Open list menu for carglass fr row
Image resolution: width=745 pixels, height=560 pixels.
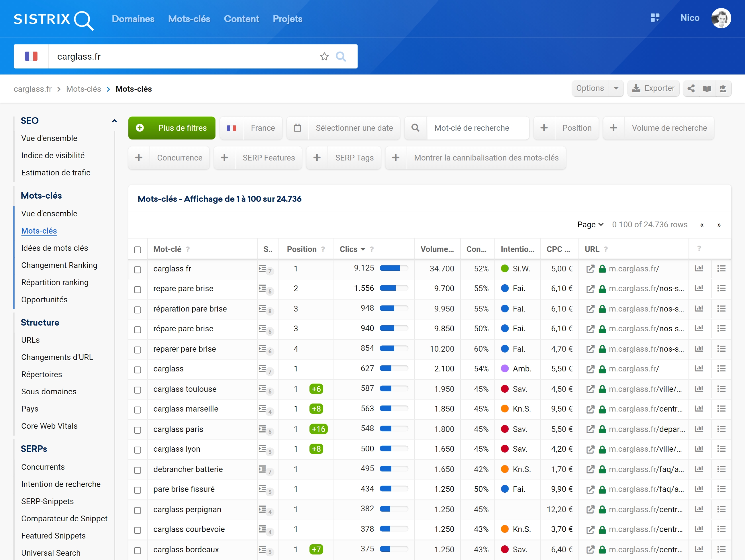coord(721,269)
